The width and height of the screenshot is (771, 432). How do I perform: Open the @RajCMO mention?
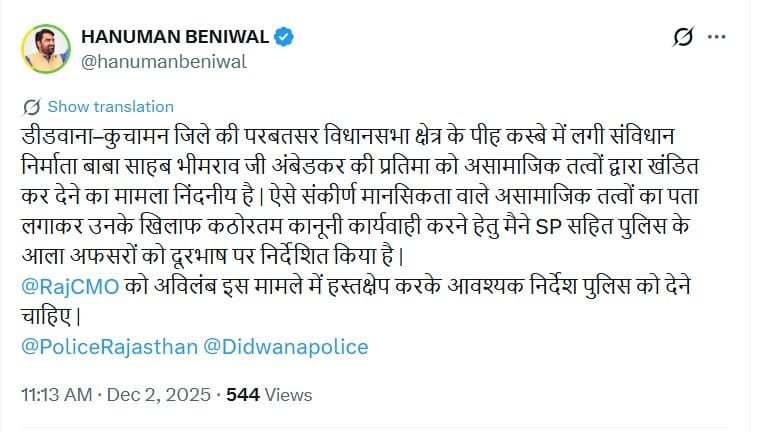pyautogui.click(x=69, y=287)
